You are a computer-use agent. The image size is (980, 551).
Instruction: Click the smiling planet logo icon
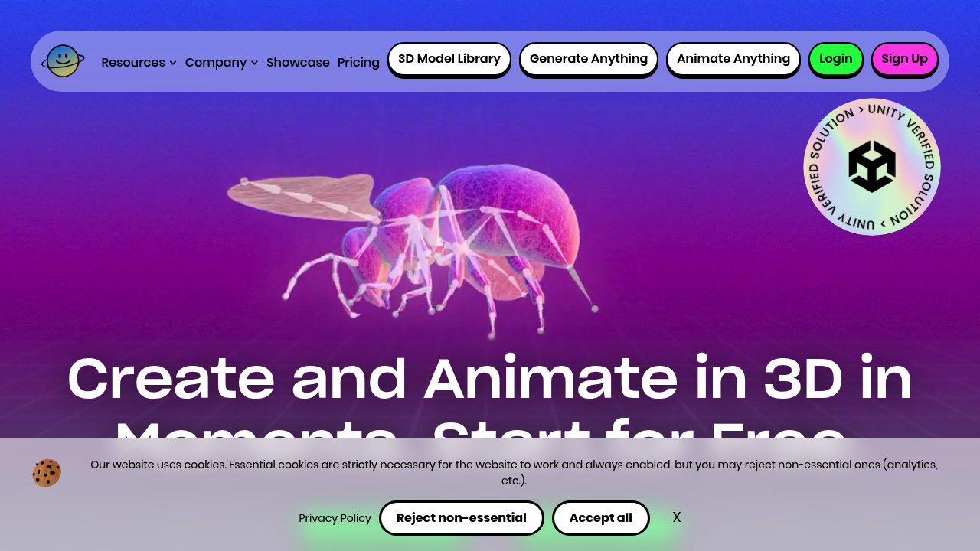click(x=63, y=61)
